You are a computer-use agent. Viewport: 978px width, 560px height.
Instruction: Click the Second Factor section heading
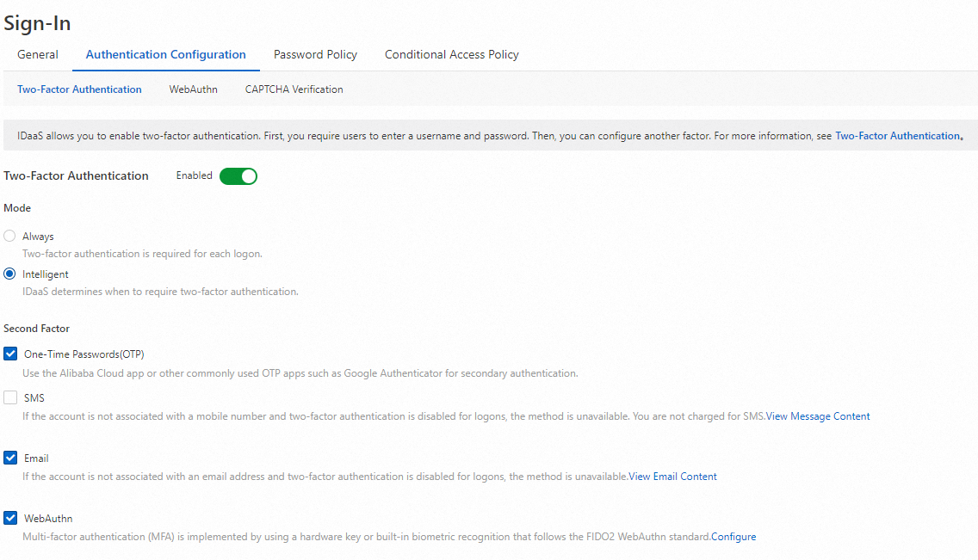(37, 329)
